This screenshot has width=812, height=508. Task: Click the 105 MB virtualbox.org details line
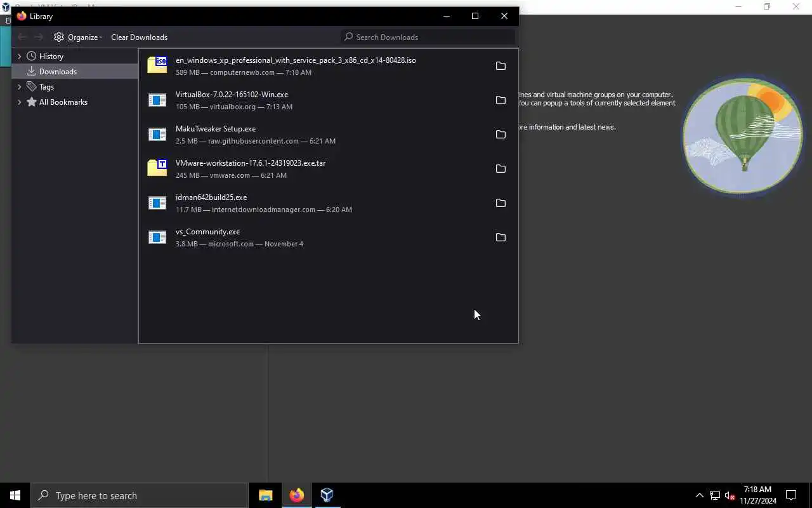[234, 107]
